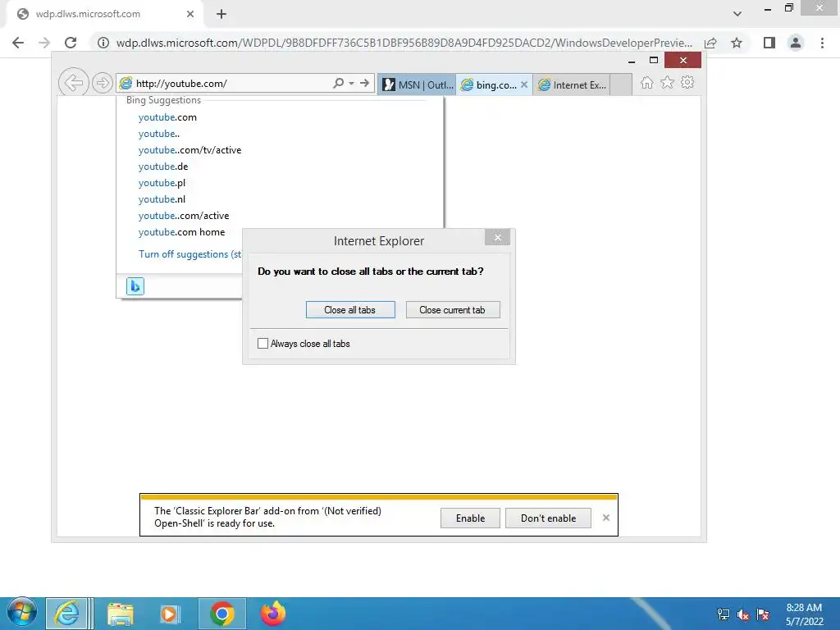
Task: Click Close all tabs button
Action: tap(350, 309)
